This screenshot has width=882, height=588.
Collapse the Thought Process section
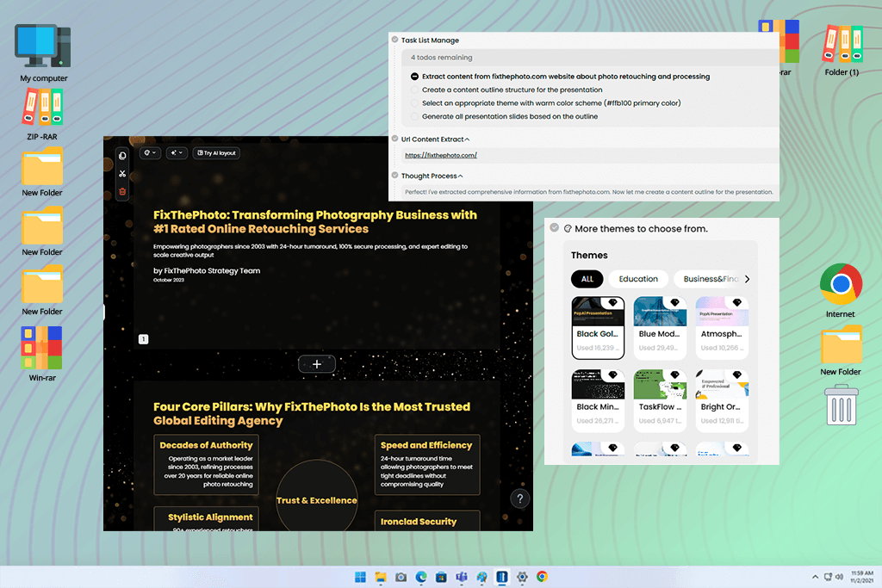(x=461, y=176)
